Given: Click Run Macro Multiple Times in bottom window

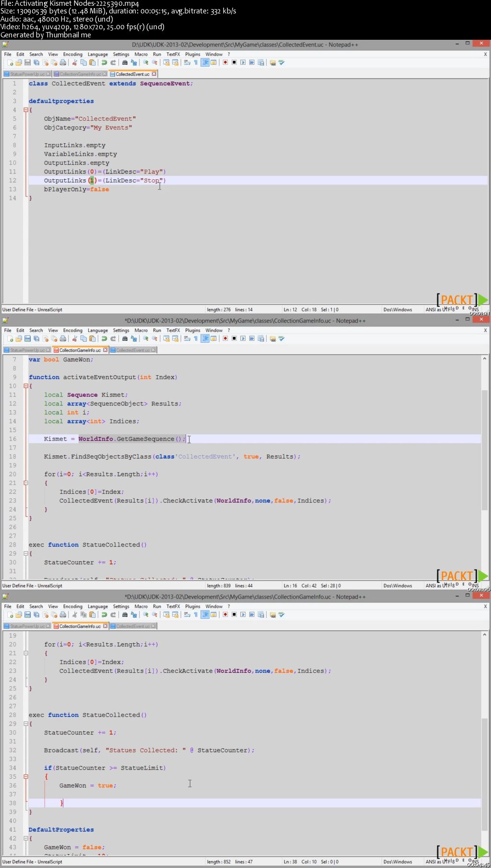Looking at the screenshot, I should 252,615.
